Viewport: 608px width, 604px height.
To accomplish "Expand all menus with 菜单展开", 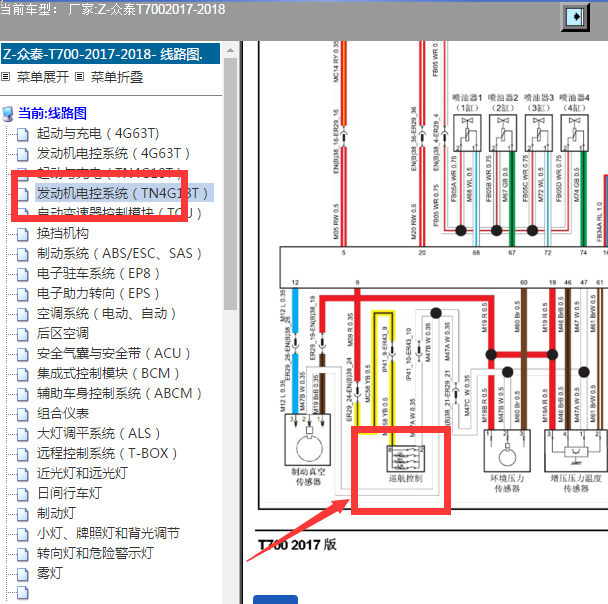I will [x=43, y=77].
